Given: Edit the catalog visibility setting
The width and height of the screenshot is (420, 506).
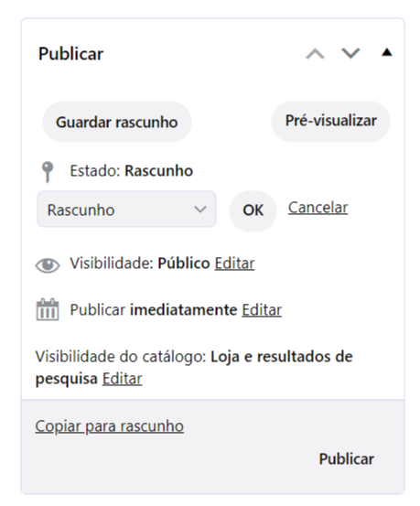Looking at the screenshot, I should click(122, 379).
